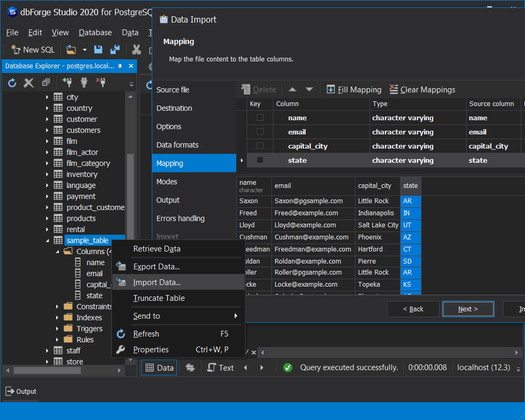Expand the film_actor table node

pos(47,152)
